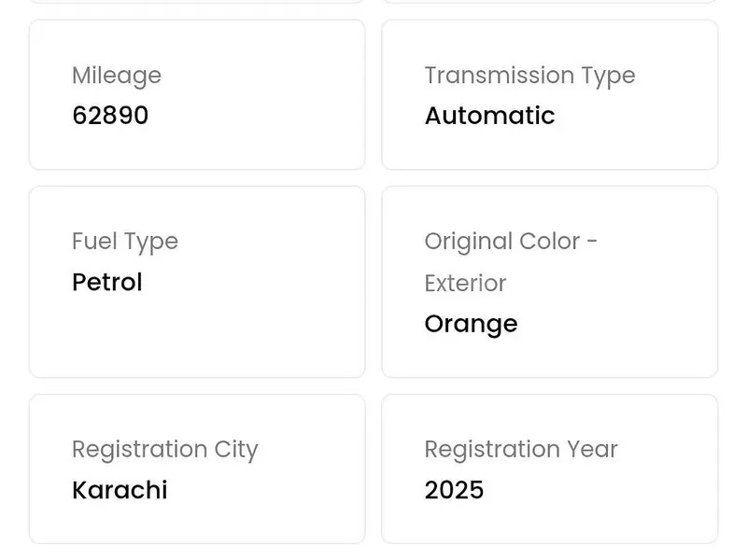Click the Original Color - Exterior label
Viewport: 747px width, 560px height.
pyautogui.click(x=511, y=261)
